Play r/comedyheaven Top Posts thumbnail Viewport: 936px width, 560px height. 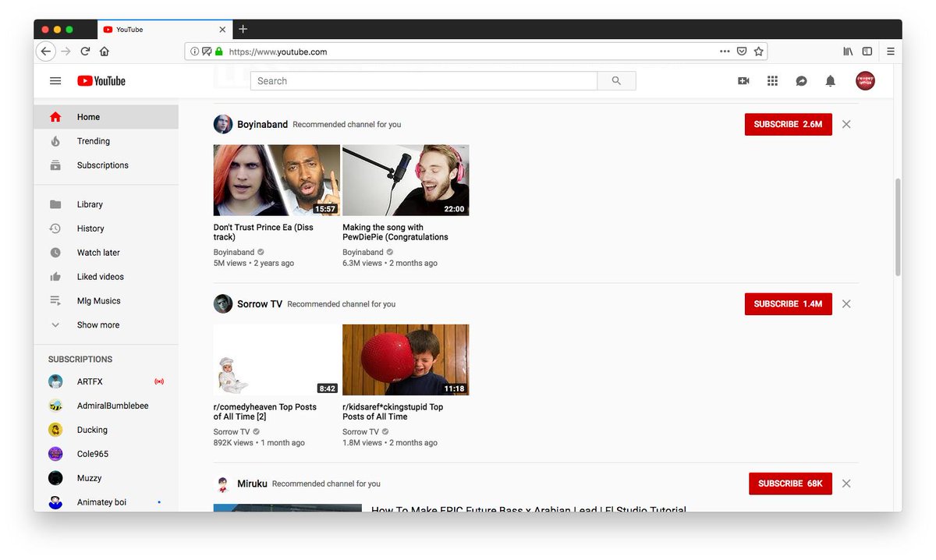277,360
